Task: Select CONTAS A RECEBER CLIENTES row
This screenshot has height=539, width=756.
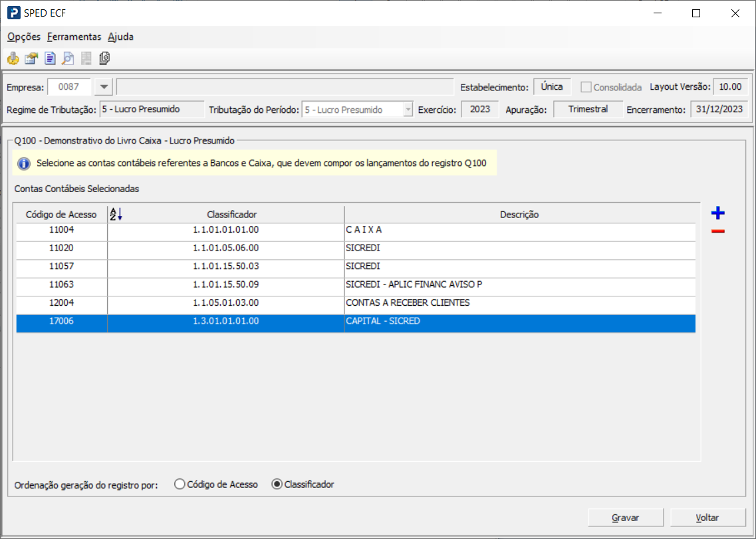Action: [356, 305]
